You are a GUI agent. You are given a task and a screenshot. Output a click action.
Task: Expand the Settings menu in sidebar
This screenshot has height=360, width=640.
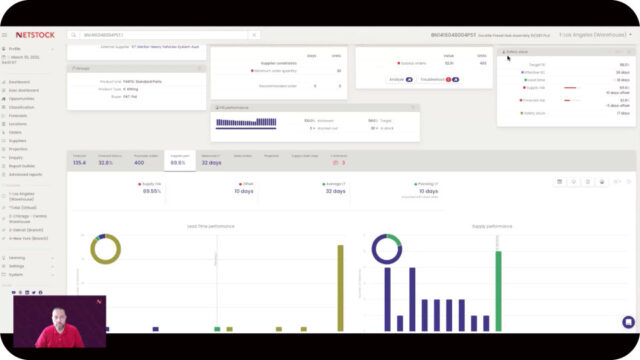pyautogui.click(x=28, y=266)
